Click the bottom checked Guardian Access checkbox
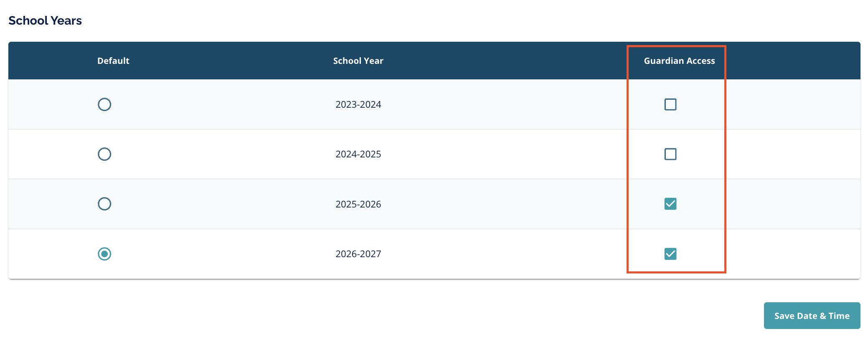The height and width of the screenshot is (339, 868). pos(670,254)
